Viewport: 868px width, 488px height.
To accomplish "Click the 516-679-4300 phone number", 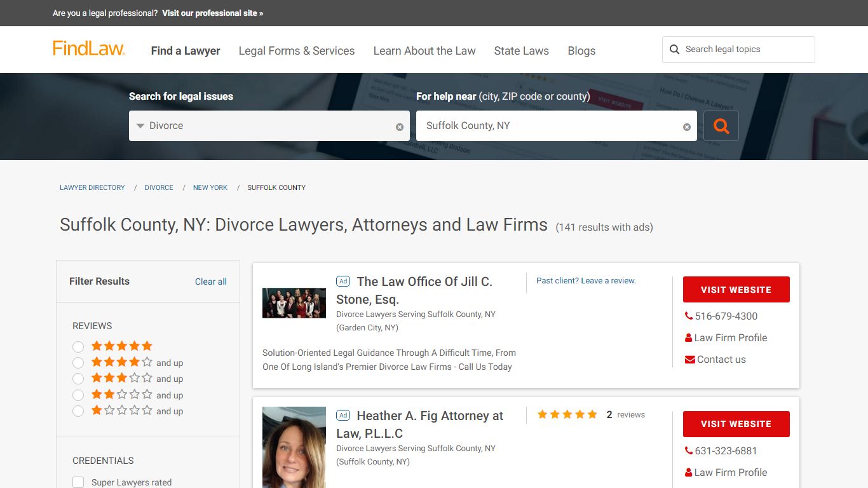I will coord(726,316).
